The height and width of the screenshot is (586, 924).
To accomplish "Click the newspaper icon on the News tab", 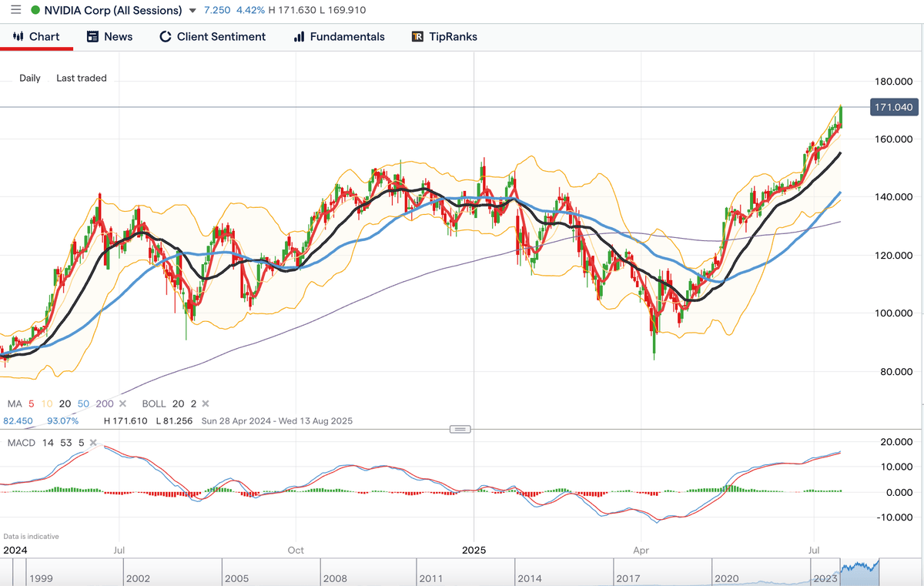I will (93, 36).
